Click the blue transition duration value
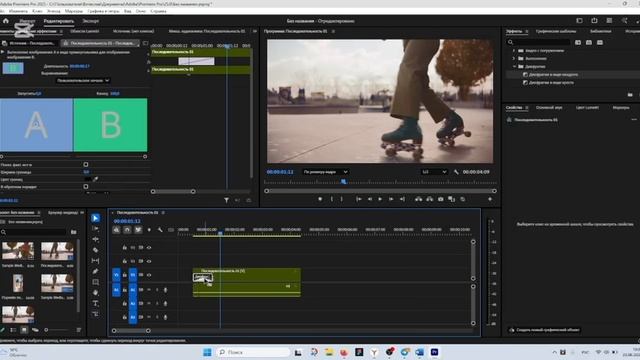Viewport: 640px width, 360px height. [80, 66]
